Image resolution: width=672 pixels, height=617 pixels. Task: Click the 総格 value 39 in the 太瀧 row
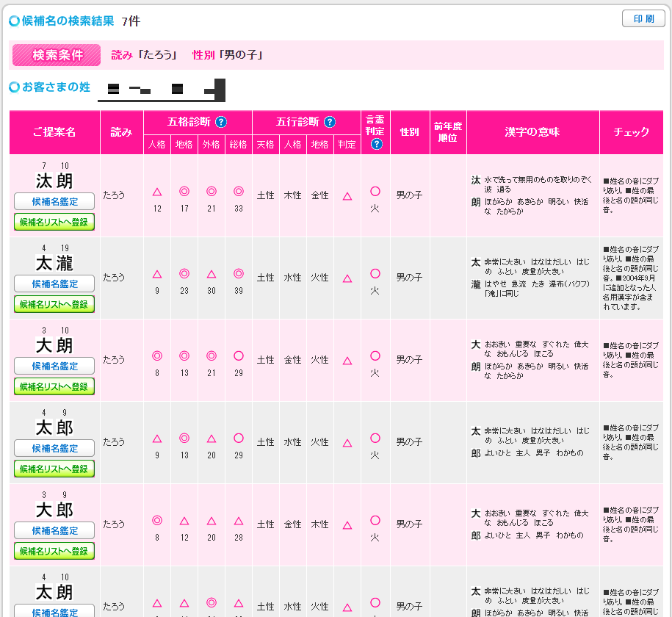click(239, 291)
